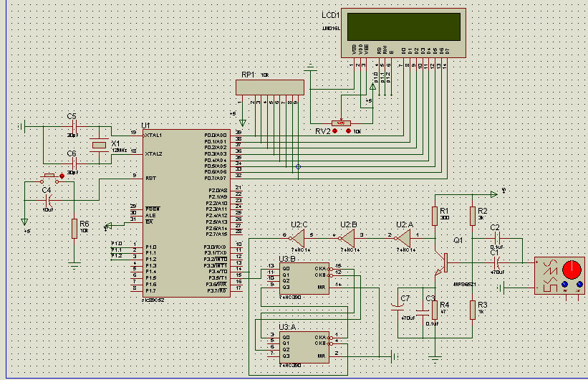The height and width of the screenshot is (380, 588).
Task: Click resistor R2 labeled 3k
Action: click(473, 216)
